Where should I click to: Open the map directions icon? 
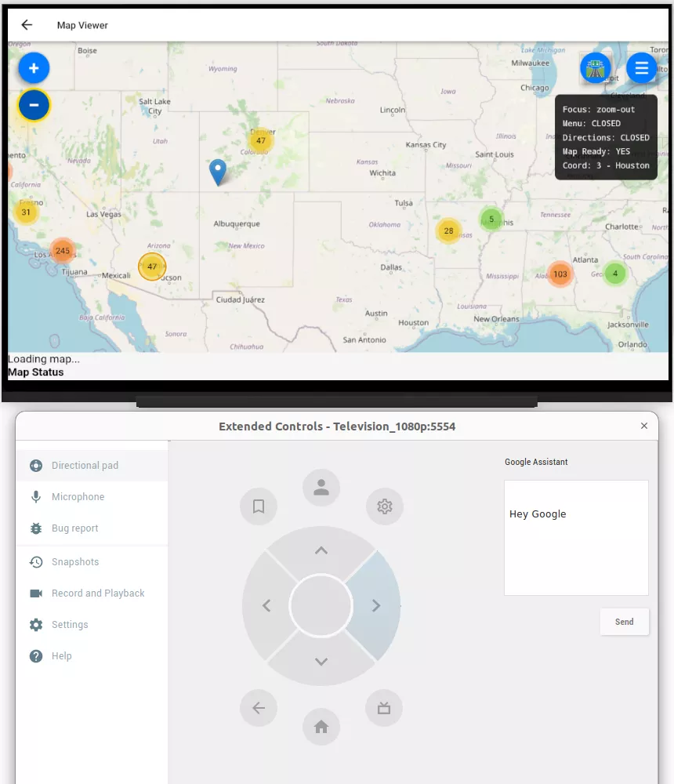coord(595,68)
